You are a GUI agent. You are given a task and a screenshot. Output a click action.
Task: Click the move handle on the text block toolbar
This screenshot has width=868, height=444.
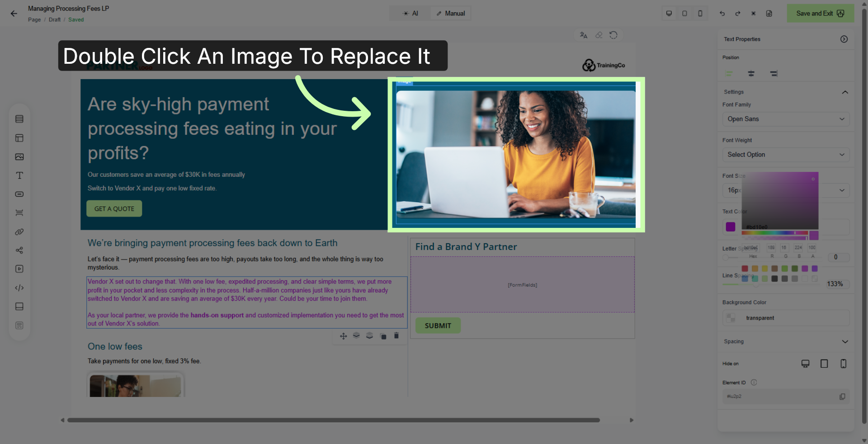click(344, 336)
